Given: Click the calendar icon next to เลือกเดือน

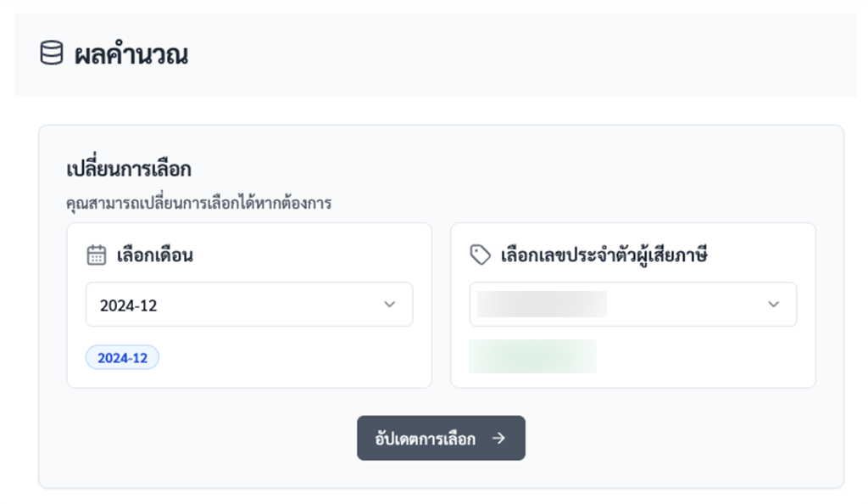Looking at the screenshot, I should pos(97,255).
